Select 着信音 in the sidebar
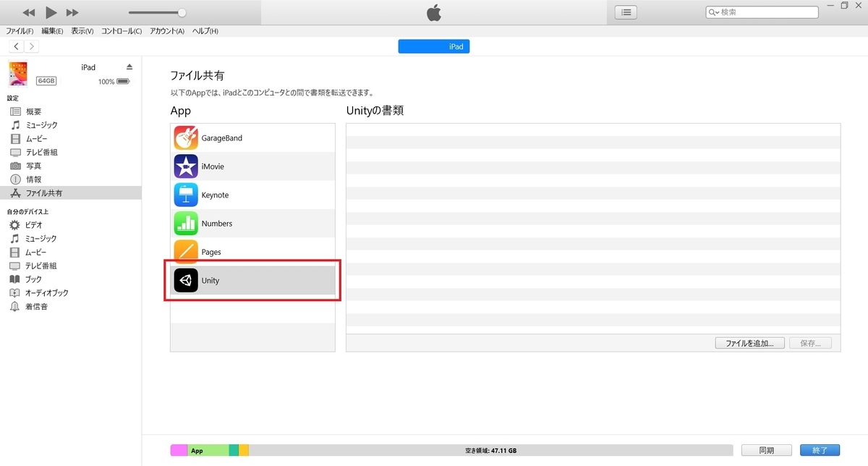 point(37,307)
